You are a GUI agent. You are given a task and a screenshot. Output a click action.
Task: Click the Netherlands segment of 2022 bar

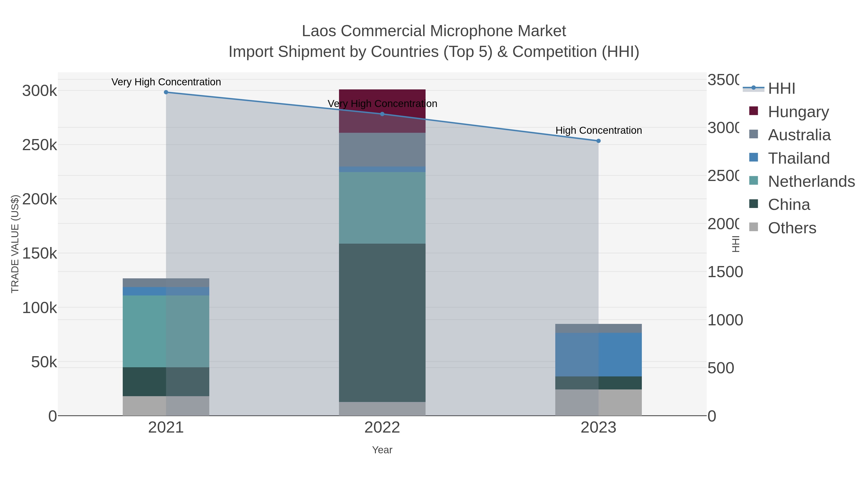pyautogui.click(x=382, y=208)
